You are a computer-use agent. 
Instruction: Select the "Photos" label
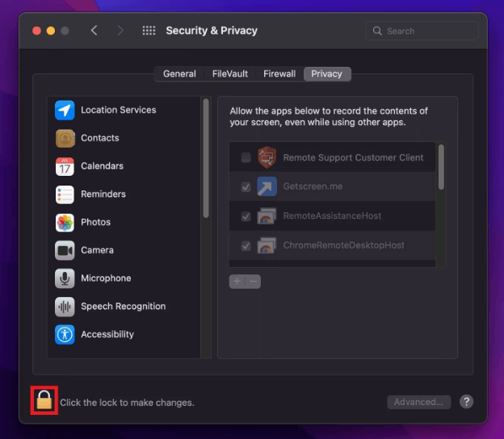tap(95, 222)
